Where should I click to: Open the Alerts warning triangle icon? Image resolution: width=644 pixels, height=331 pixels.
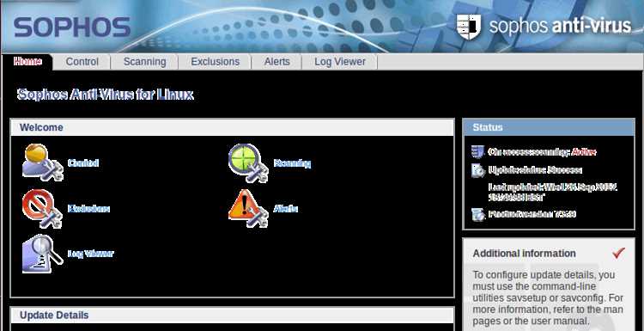point(248,208)
